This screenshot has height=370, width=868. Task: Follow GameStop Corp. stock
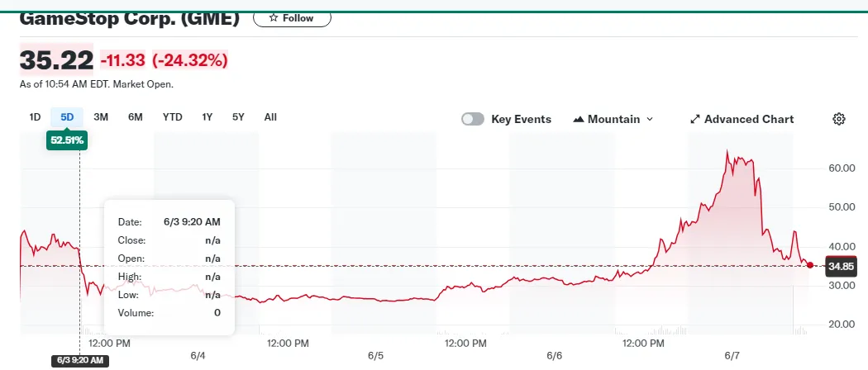point(293,17)
